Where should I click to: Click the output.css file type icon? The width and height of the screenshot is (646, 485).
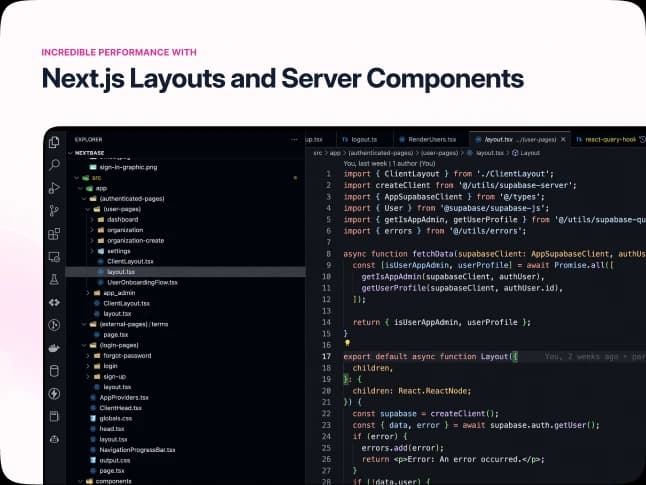click(x=93, y=460)
